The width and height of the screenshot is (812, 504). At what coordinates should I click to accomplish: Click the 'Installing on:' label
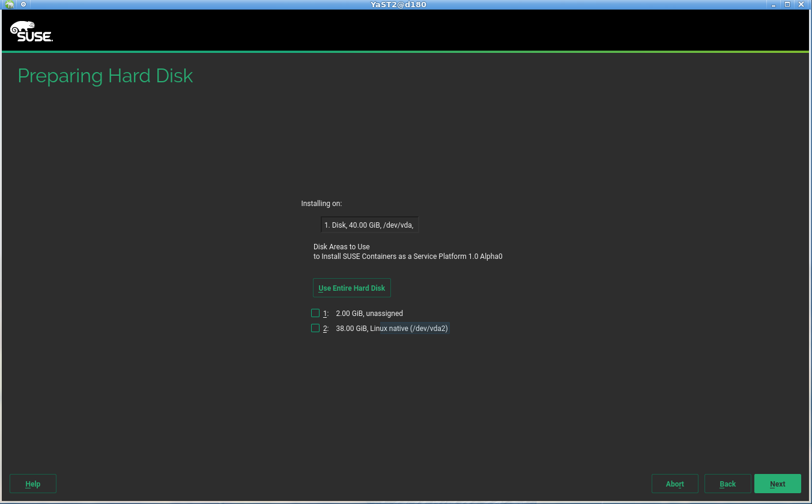[x=321, y=204]
